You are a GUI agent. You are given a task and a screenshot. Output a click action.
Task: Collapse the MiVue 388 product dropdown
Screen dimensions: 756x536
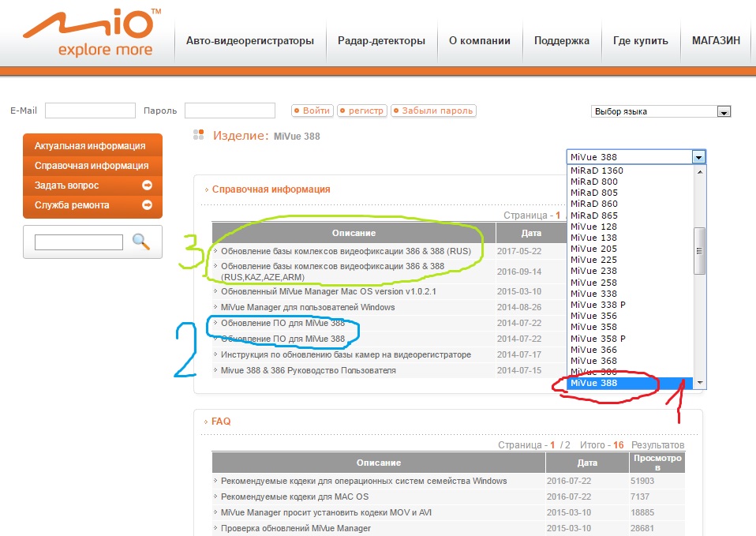coord(698,157)
